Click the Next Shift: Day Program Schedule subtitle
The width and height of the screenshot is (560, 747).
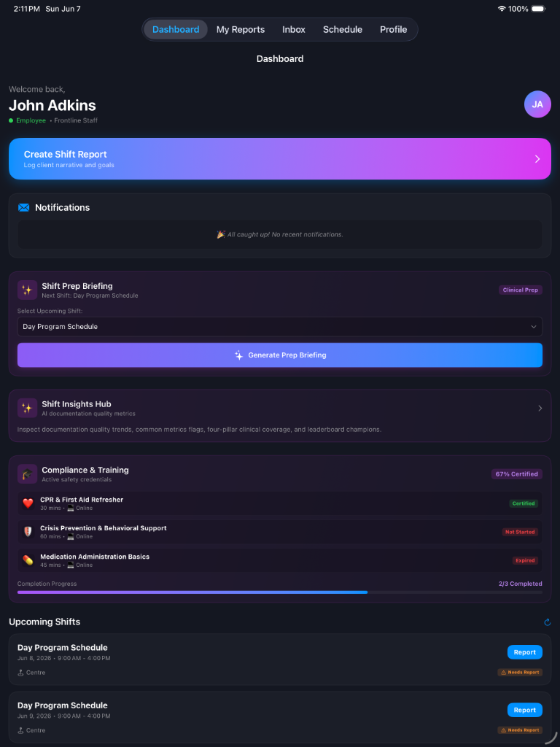[90, 295]
